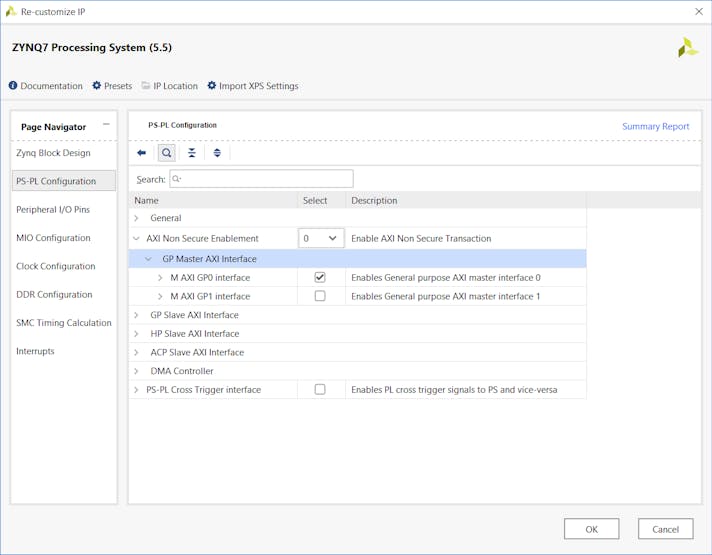Switch to the DDR Configuration page
This screenshot has width=712, height=555.
point(54,294)
